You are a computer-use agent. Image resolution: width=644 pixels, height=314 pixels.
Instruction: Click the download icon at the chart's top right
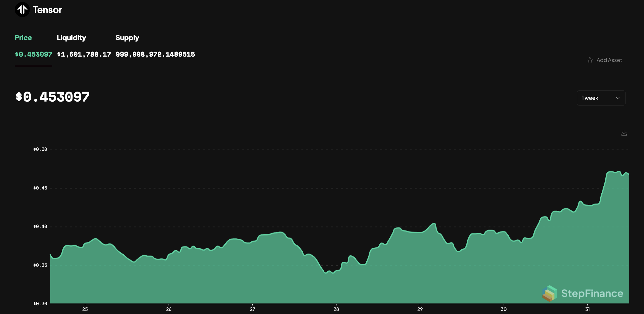pyautogui.click(x=624, y=133)
